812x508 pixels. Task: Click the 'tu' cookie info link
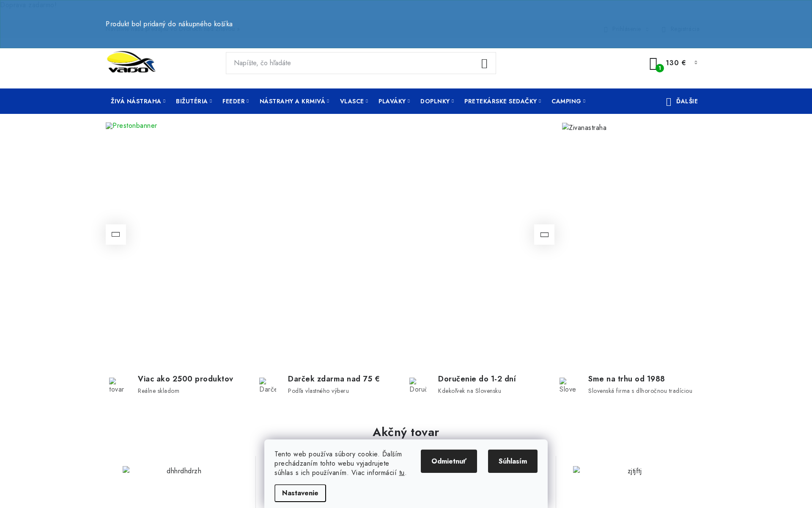coord(401,473)
